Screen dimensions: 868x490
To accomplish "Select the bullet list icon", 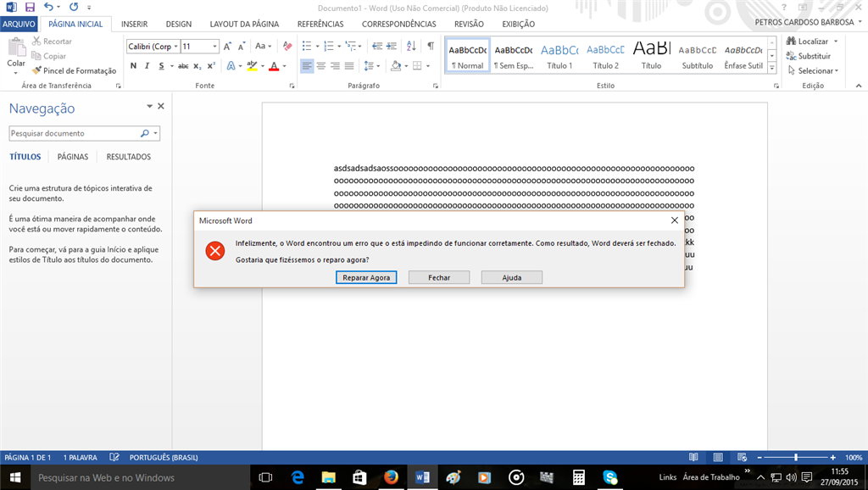I will pyautogui.click(x=307, y=46).
